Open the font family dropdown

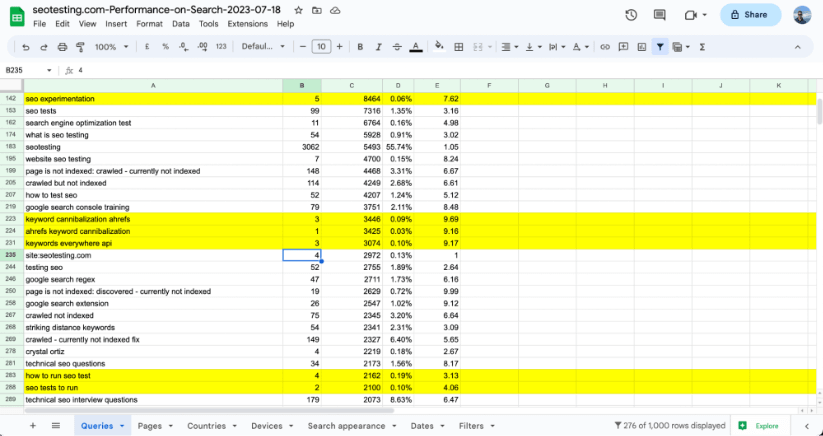point(263,47)
